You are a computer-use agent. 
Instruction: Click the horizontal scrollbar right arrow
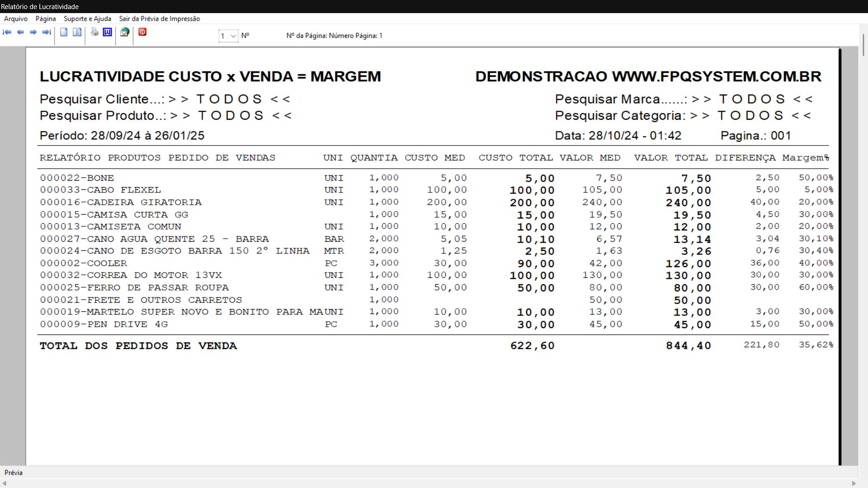[854, 483]
